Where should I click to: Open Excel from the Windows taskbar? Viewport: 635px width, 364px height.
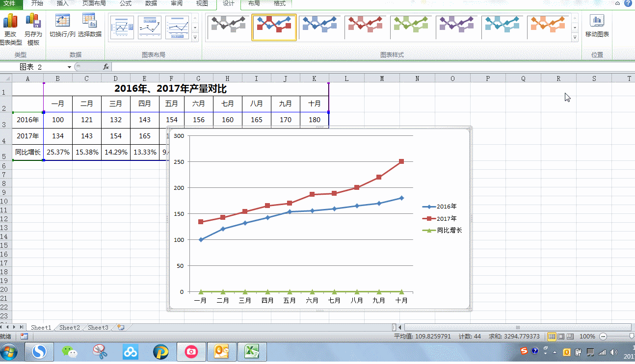tap(252, 351)
